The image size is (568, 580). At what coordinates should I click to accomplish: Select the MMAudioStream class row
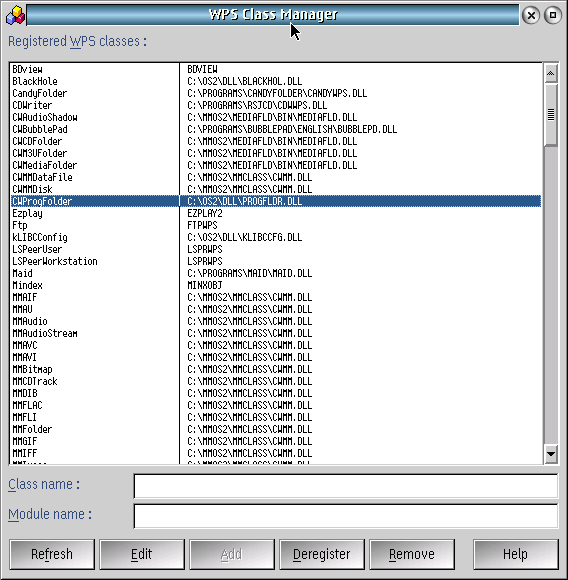pyautogui.click(x=275, y=333)
